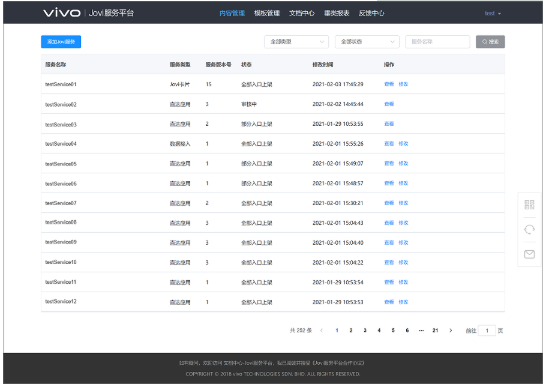Click 查看 link for testService03
Viewport: 547px width, 389px height.
click(389, 124)
